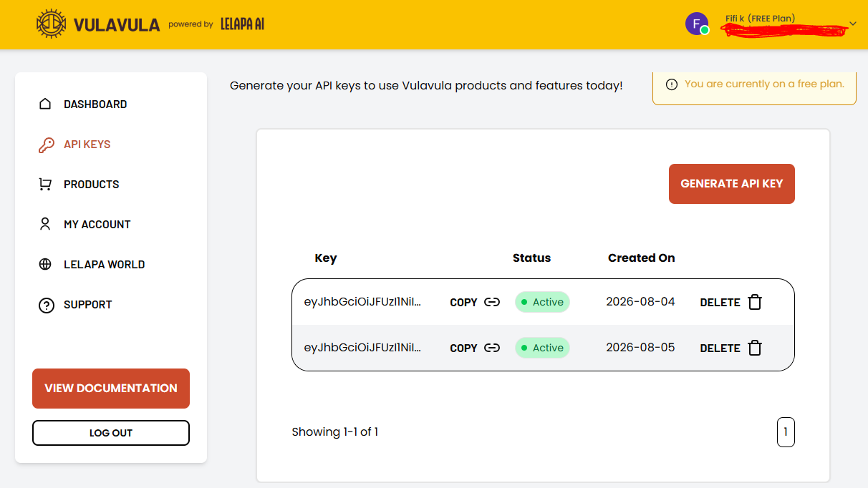Click 'Fifi k (FREE Plan)' user name
This screenshot has height=488, width=868.
pyautogui.click(x=760, y=19)
